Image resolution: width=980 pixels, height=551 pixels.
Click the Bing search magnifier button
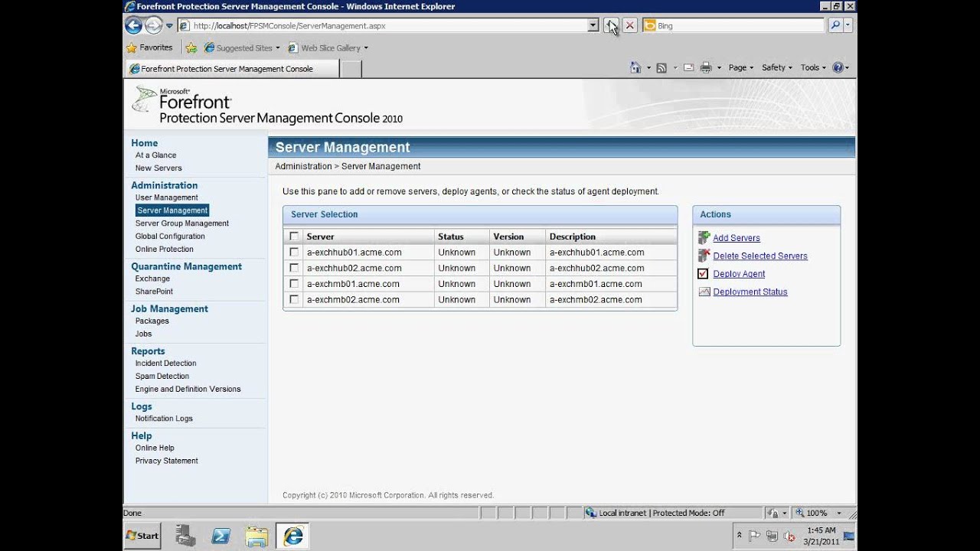(x=835, y=25)
